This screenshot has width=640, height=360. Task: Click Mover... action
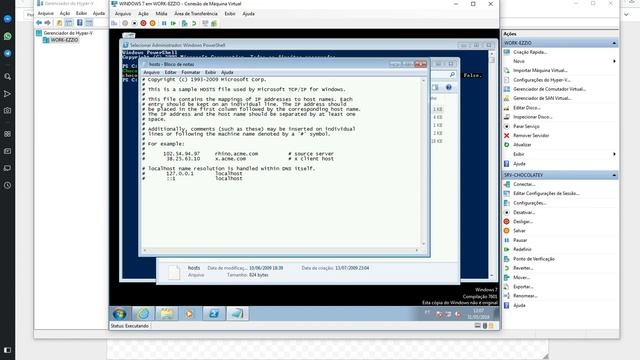pyautogui.click(x=521, y=278)
